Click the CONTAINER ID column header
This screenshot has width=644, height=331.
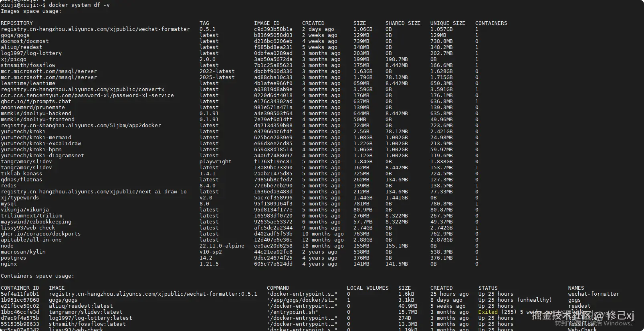(x=20, y=288)
